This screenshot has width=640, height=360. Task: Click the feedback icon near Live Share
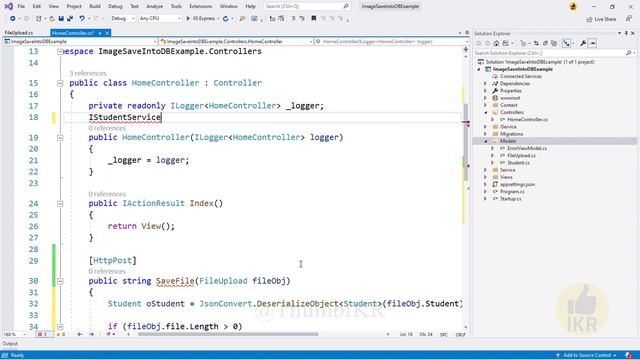pos(629,19)
